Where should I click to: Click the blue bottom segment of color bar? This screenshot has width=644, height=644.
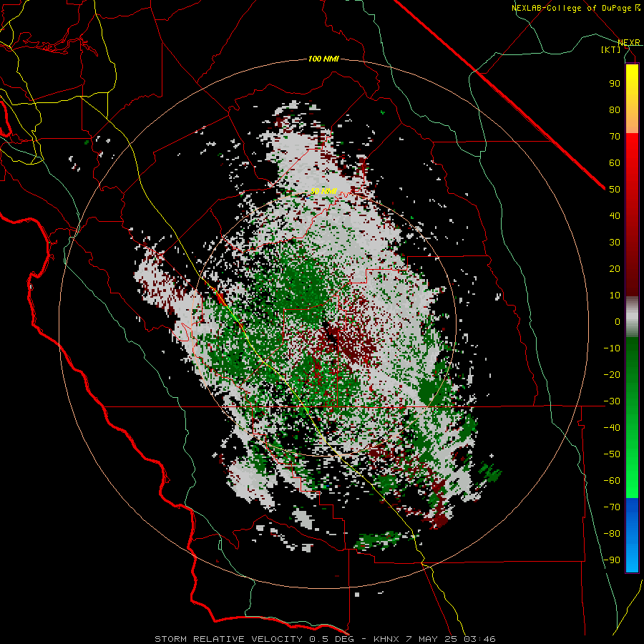pyautogui.click(x=632, y=535)
